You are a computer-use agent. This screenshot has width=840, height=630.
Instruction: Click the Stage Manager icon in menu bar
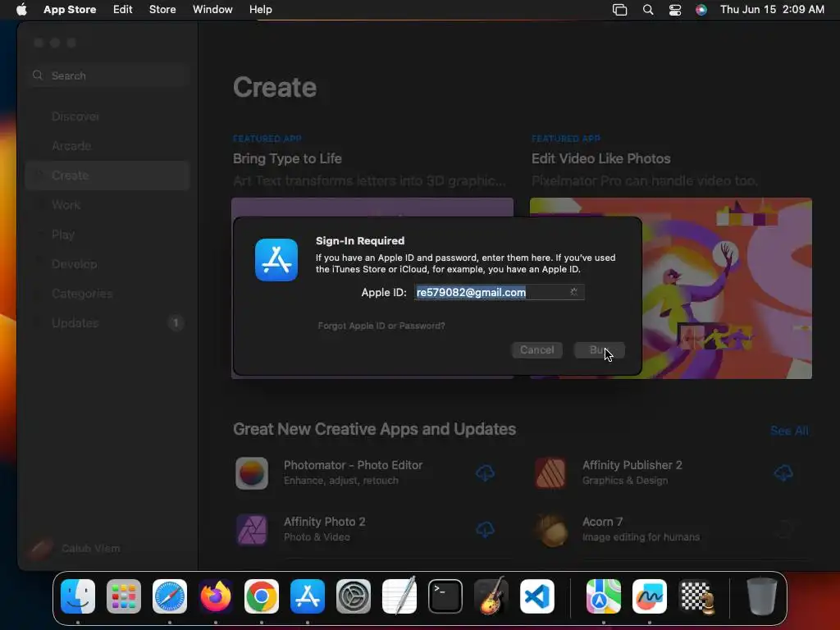coord(620,10)
